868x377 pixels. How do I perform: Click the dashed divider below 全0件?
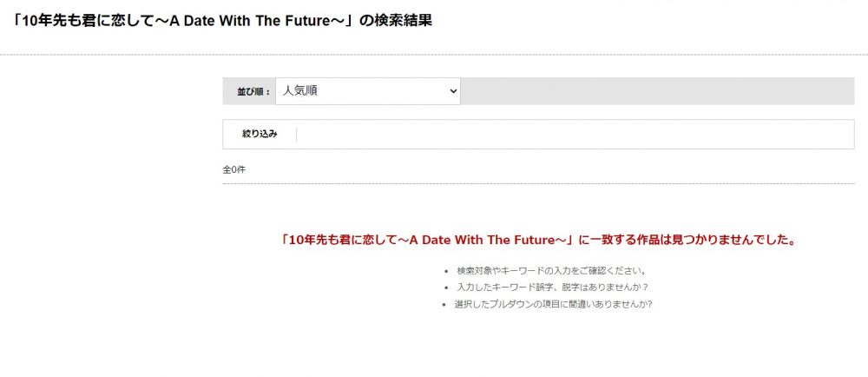538,184
